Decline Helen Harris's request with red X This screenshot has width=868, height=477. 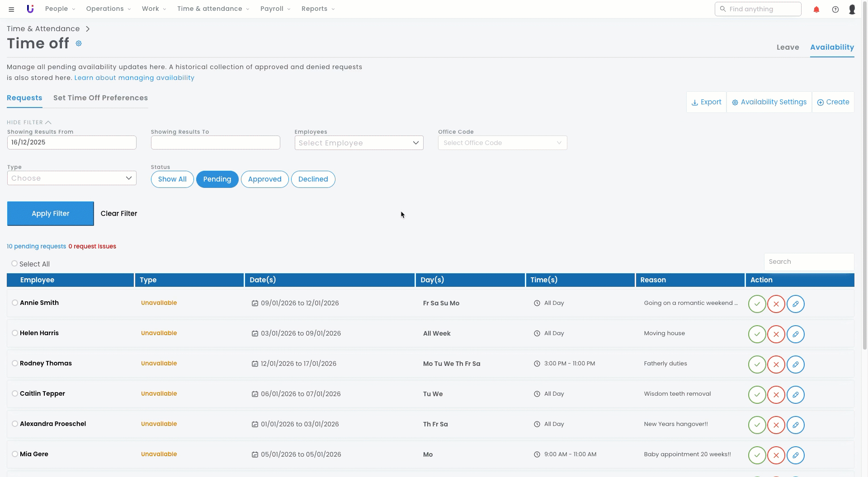(776, 334)
